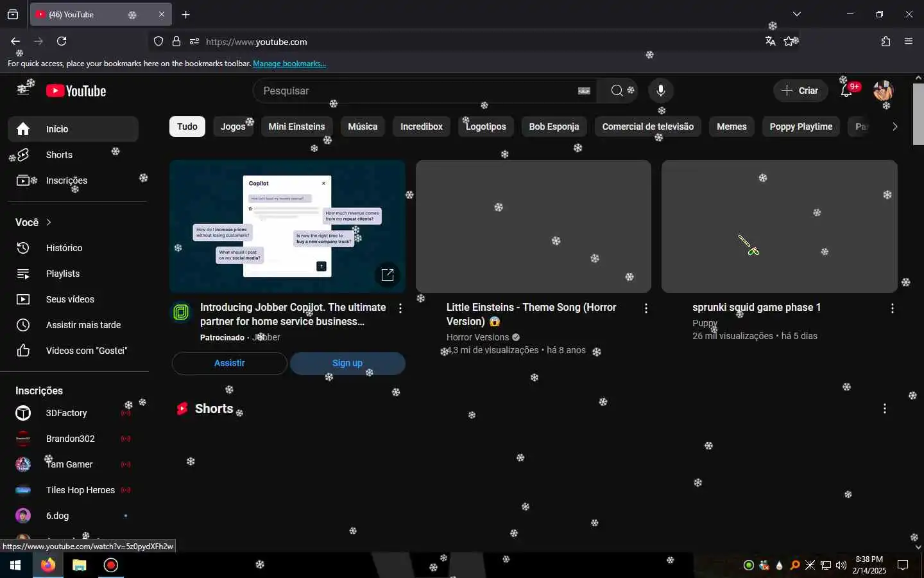Click the external link icon on ad thumbnail
Viewport: 924px width, 578px height.
388,275
